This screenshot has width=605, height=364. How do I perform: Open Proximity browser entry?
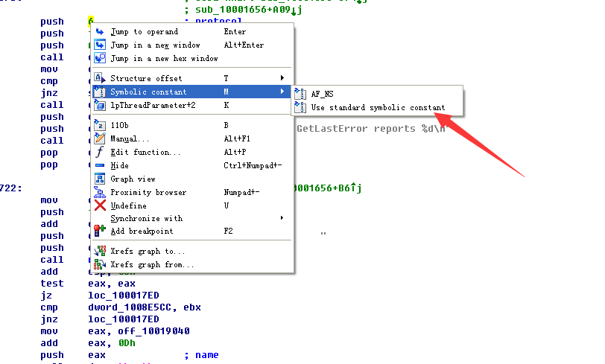[192, 192]
